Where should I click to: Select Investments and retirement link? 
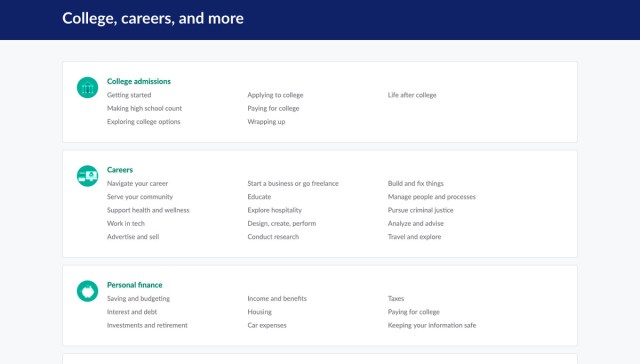pyautogui.click(x=147, y=325)
